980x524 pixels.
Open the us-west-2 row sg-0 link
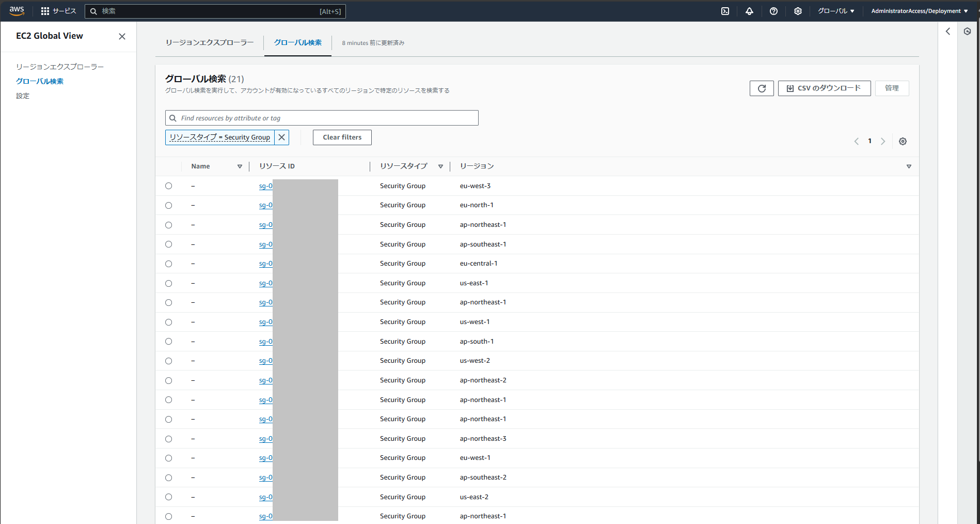click(x=266, y=361)
